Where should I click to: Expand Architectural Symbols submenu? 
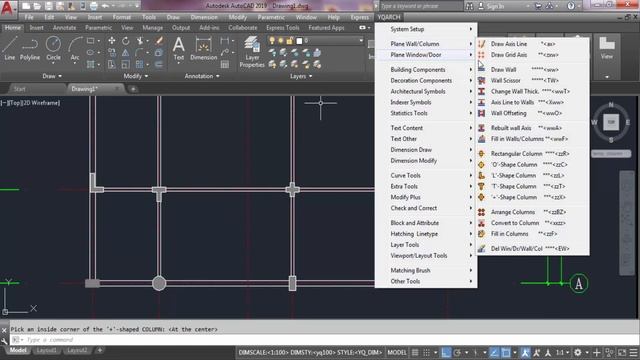[x=426, y=91]
